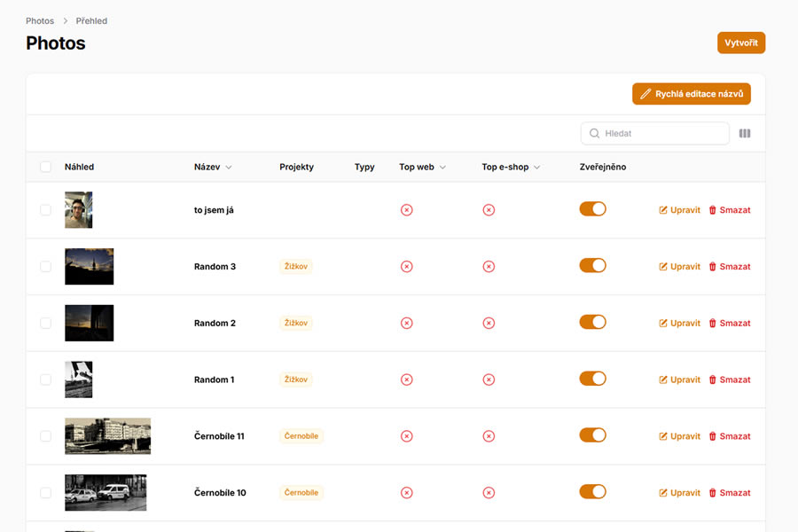Image resolution: width=798 pixels, height=532 pixels.
Task: Click Top e-shop X icon for Černobile 10
Action: click(489, 493)
